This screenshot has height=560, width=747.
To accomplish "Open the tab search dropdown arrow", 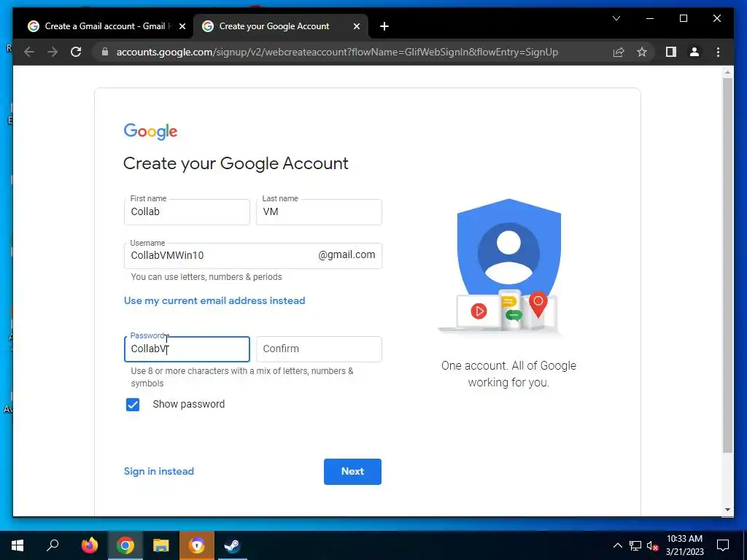I will tap(616, 18).
